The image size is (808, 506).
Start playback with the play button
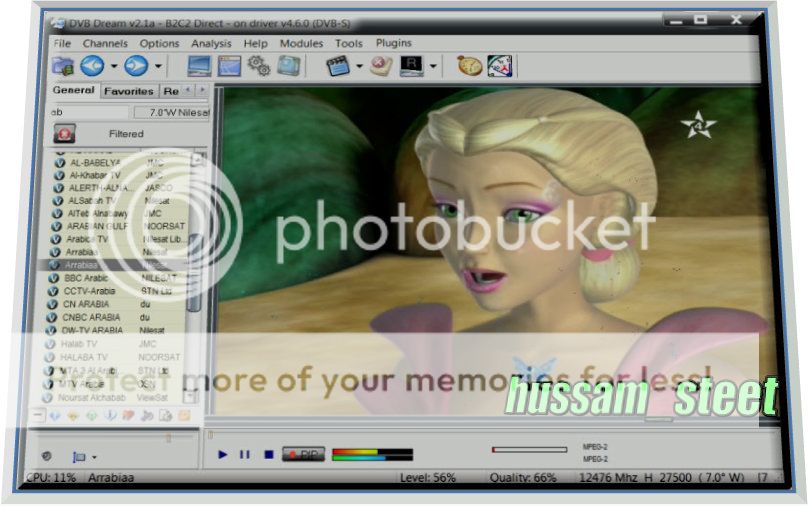pos(223,454)
